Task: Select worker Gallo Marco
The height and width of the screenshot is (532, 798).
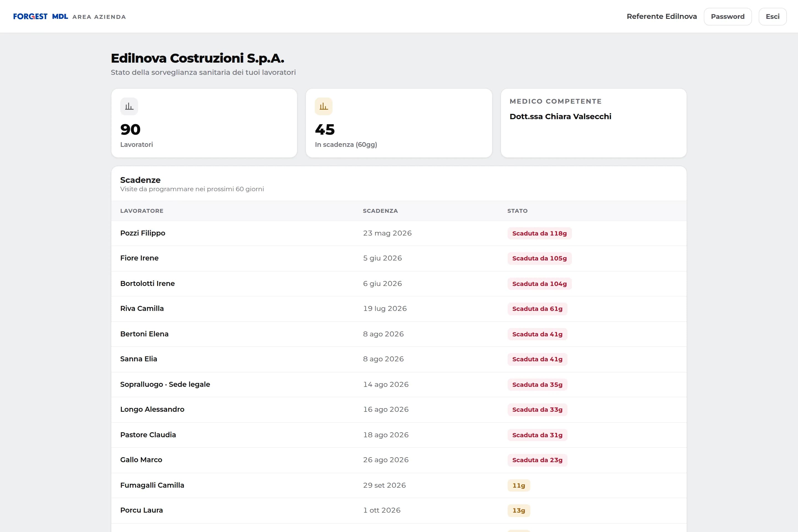Action: click(141, 460)
